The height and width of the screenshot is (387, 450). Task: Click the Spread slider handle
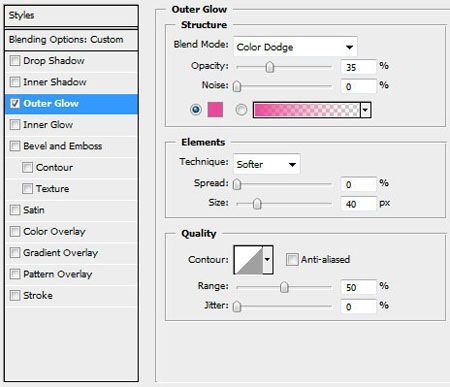click(237, 184)
